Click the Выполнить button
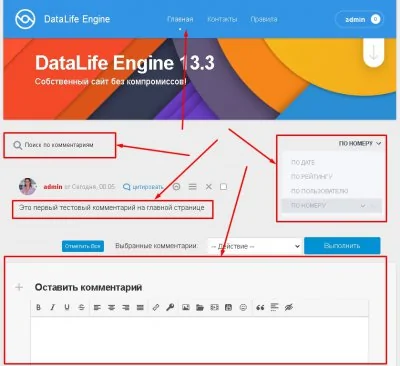 [342, 246]
